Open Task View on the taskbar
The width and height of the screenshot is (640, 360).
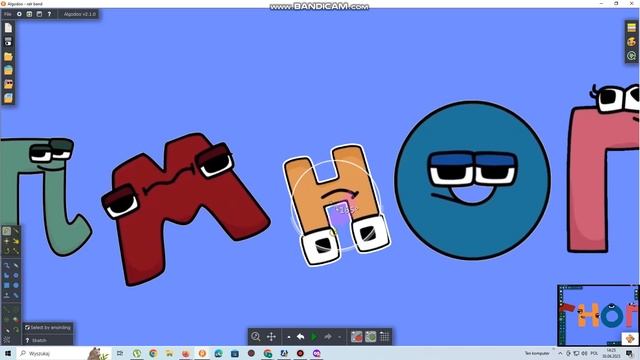[120, 353]
